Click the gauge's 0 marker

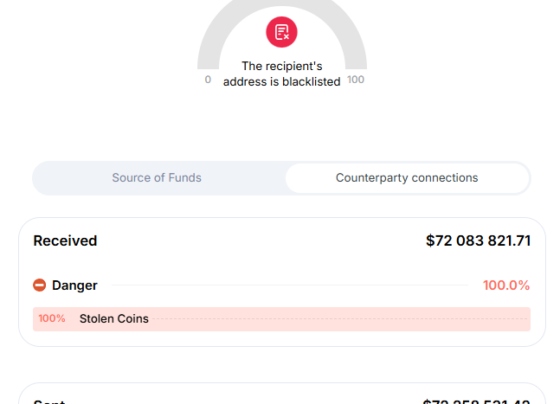[x=208, y=79]
